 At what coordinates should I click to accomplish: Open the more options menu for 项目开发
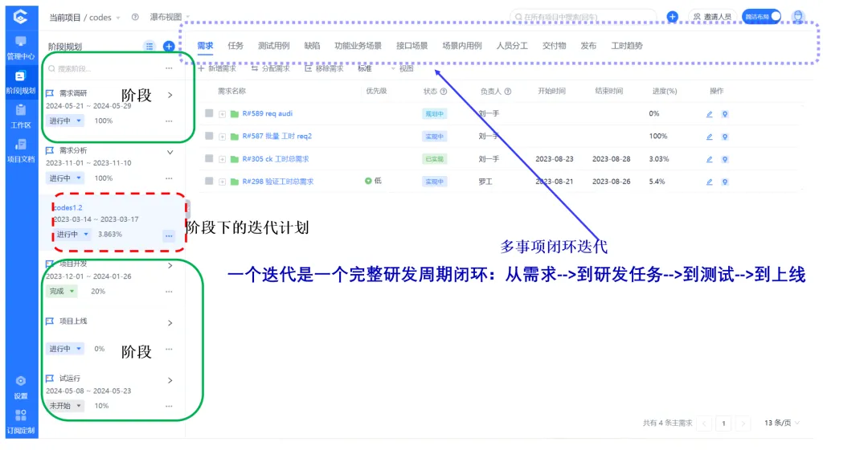click(x=169, y=291)
